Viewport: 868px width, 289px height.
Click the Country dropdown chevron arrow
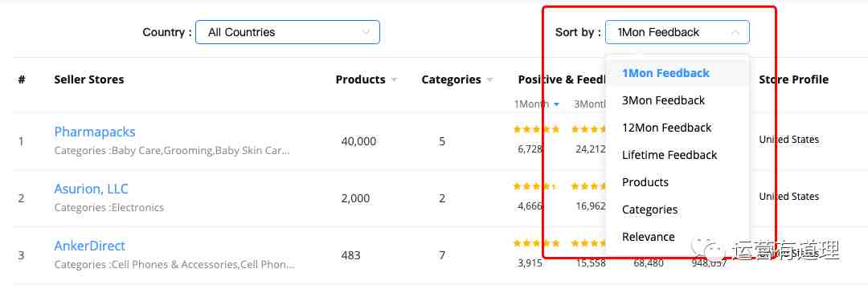(x=366, y=32)
